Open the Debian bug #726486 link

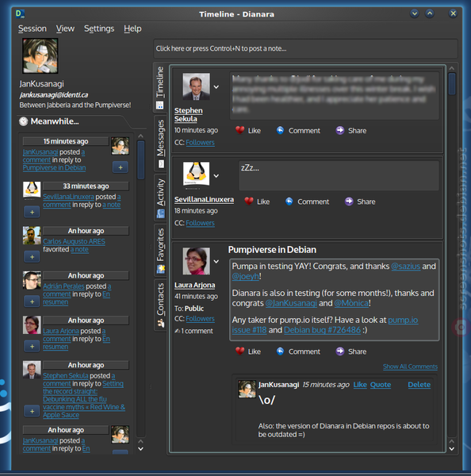[322, 330]
